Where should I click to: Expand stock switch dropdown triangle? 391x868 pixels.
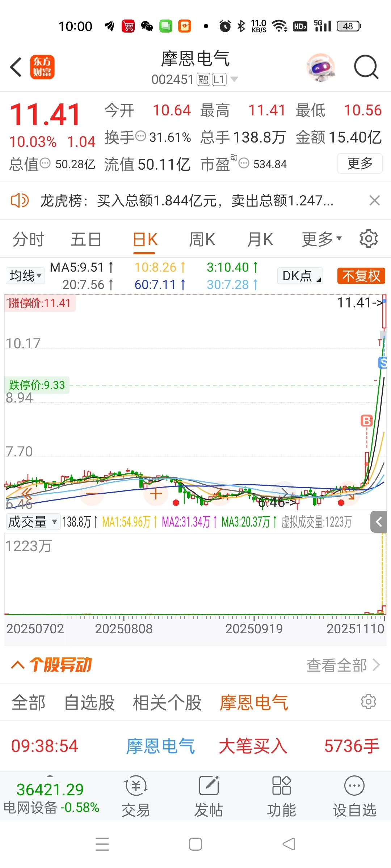(x=234, y=79)
